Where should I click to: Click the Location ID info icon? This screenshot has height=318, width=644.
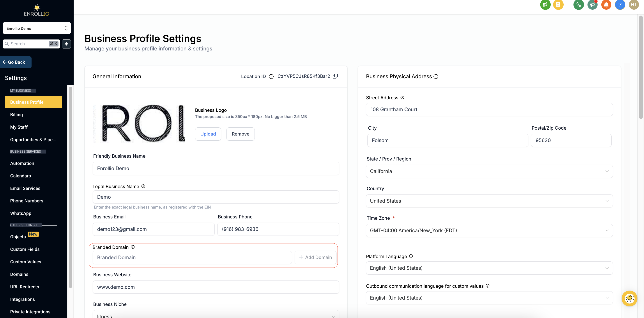(271, 76)
